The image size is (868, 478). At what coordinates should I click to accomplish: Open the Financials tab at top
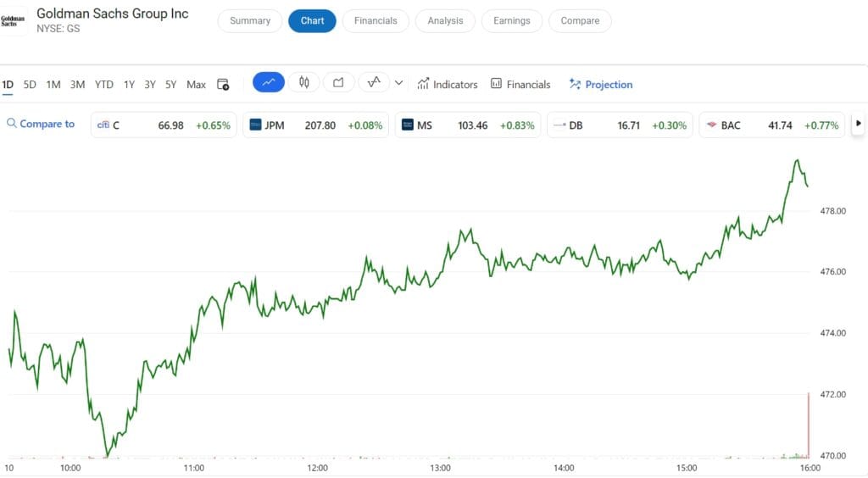pyautogui.click(x=376, y=21)
